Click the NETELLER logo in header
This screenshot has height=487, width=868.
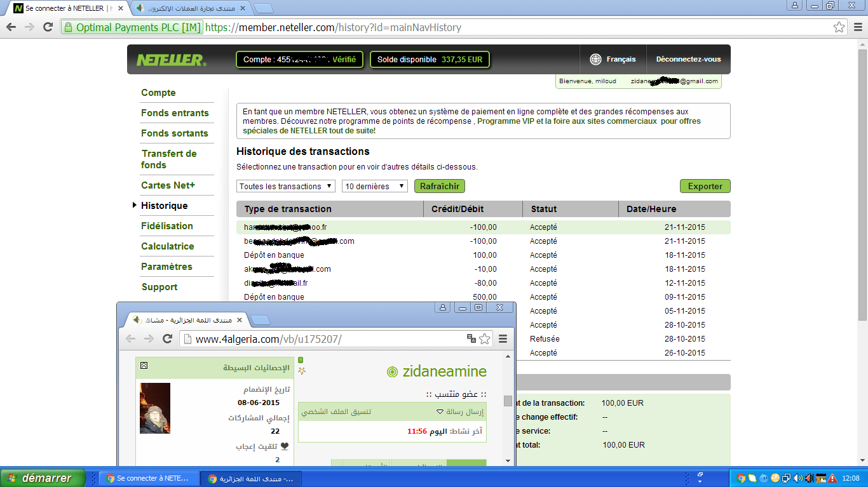[x=171, y=60]
